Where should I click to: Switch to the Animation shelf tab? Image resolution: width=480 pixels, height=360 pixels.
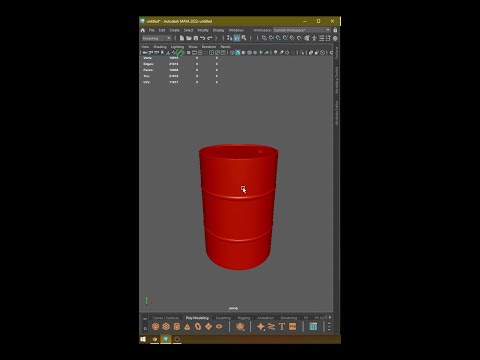click(x=265, y=318)
